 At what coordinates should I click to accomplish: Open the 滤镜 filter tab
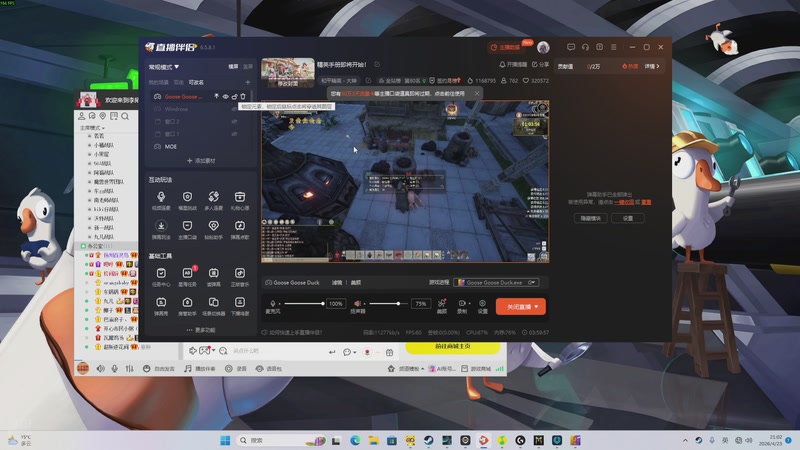(x=337, y=282)
